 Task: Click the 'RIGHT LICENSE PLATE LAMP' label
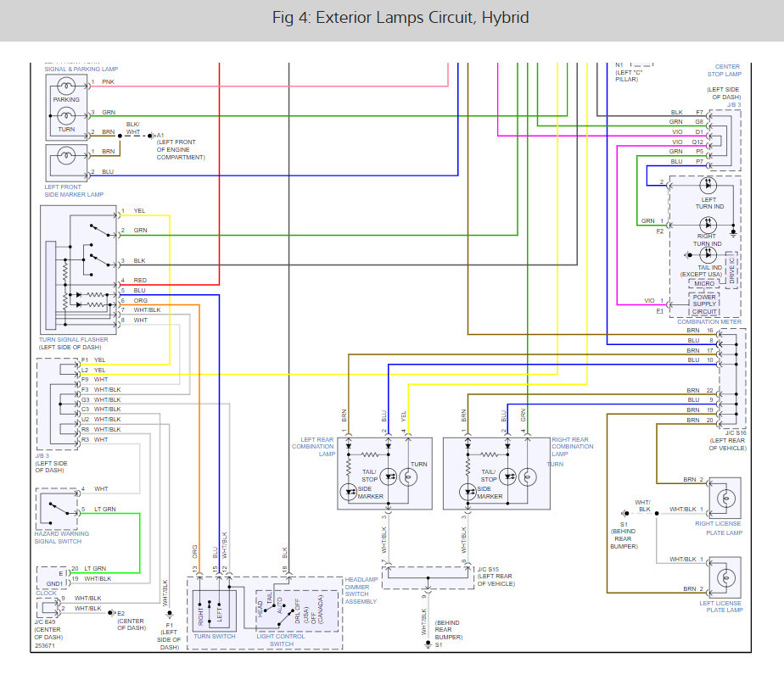[x=719, y=528]
